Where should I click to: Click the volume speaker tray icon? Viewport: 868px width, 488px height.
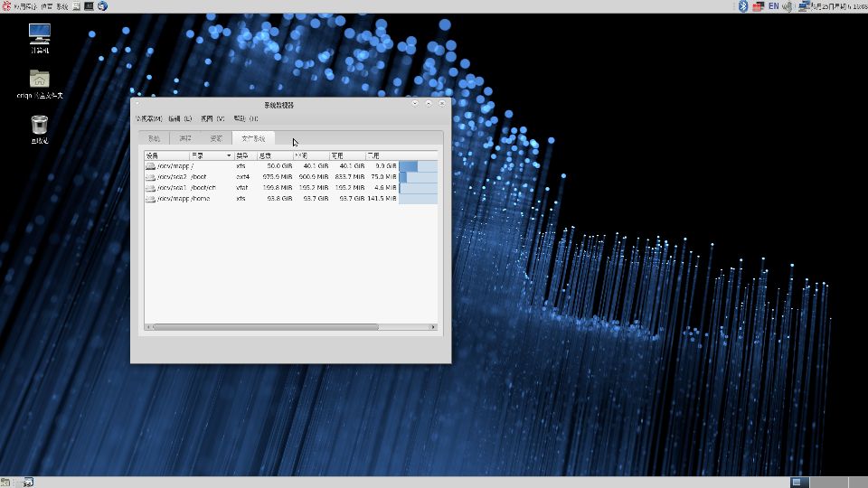tap(788, 6)
